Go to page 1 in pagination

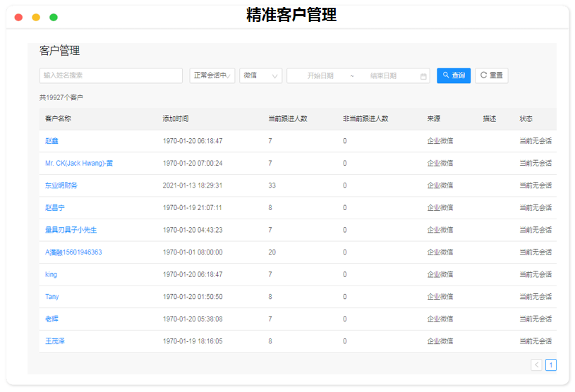551,365
